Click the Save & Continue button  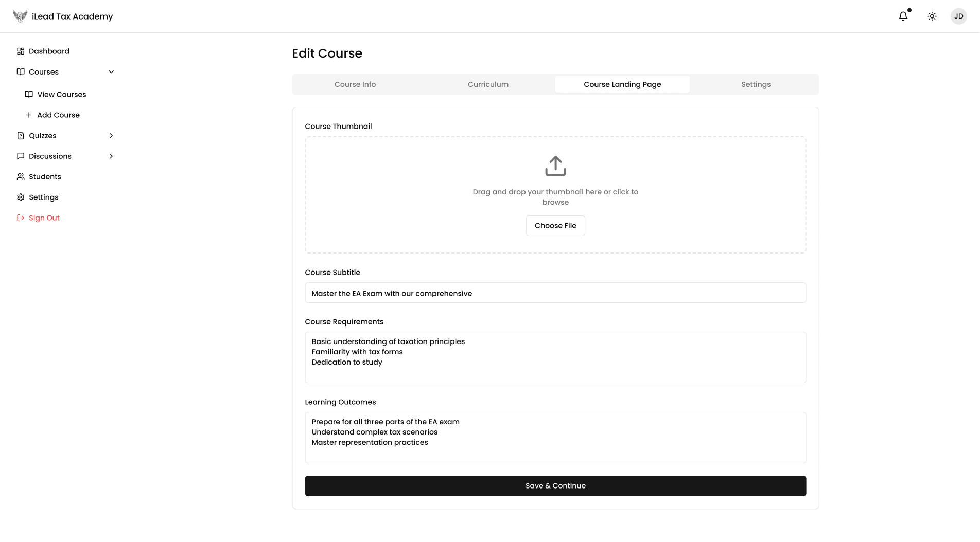coord(555,486)
